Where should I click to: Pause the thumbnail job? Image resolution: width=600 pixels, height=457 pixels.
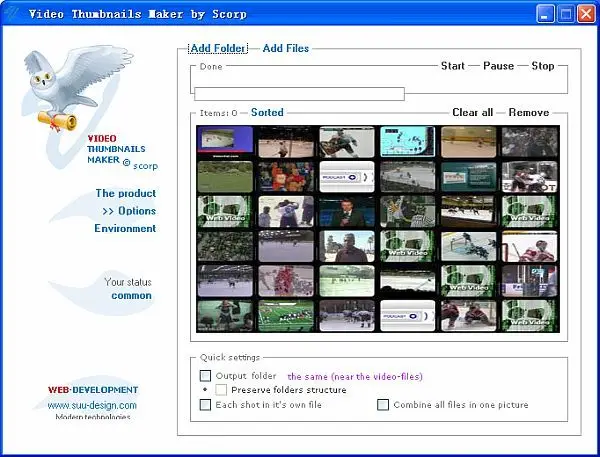point(498,66)
